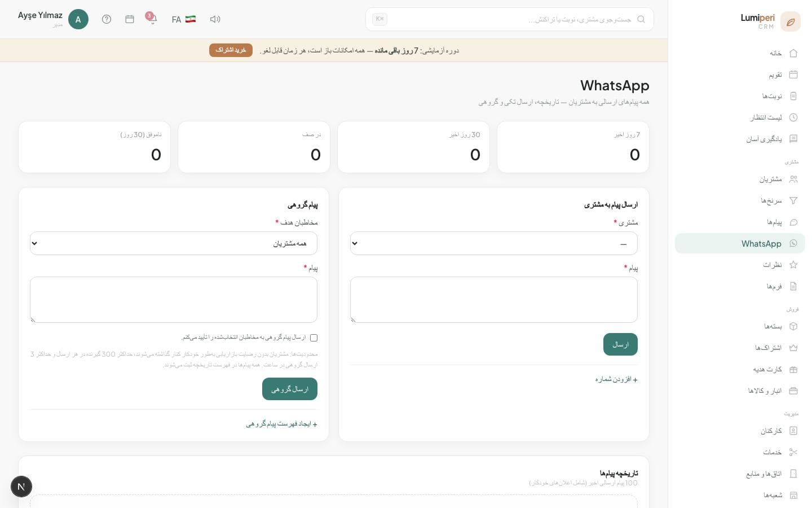Open the FA language selector
The image size is (812, 508).
(184, 19)
